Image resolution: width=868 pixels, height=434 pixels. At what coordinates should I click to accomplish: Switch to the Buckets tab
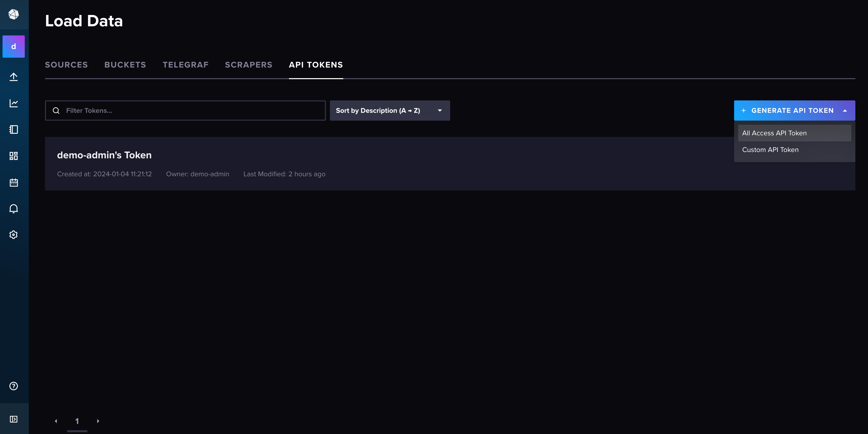point(125,65)
